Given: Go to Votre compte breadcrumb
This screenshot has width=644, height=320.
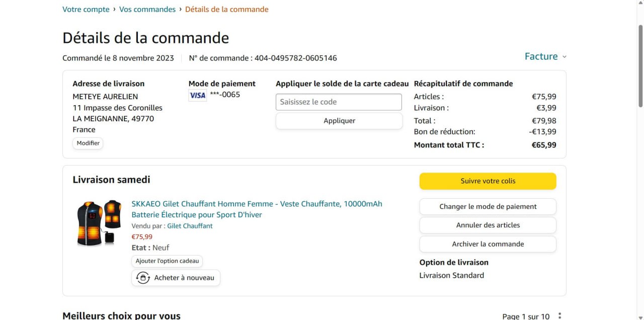Looking at the screenshot, I should [x=86, y=9].
